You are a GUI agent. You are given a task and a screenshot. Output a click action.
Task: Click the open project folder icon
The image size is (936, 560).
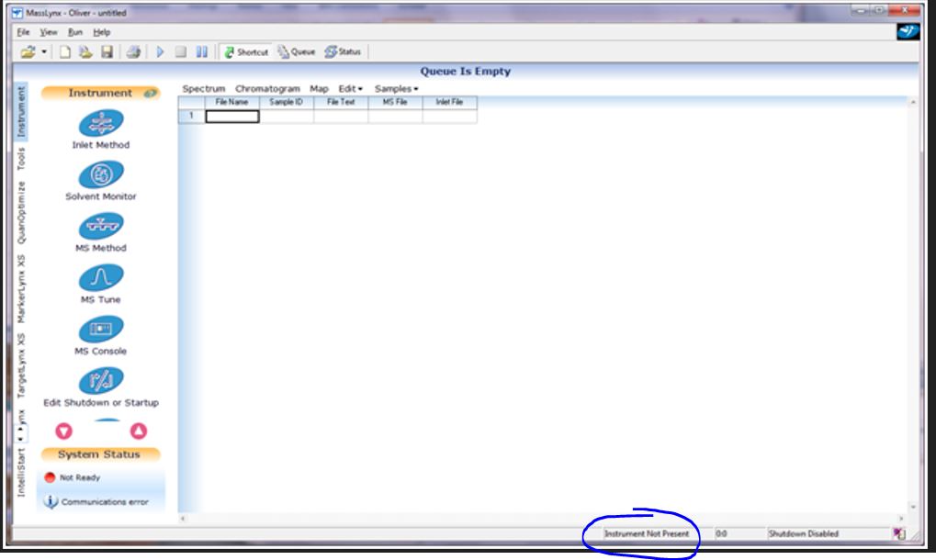tap(28, 52)
